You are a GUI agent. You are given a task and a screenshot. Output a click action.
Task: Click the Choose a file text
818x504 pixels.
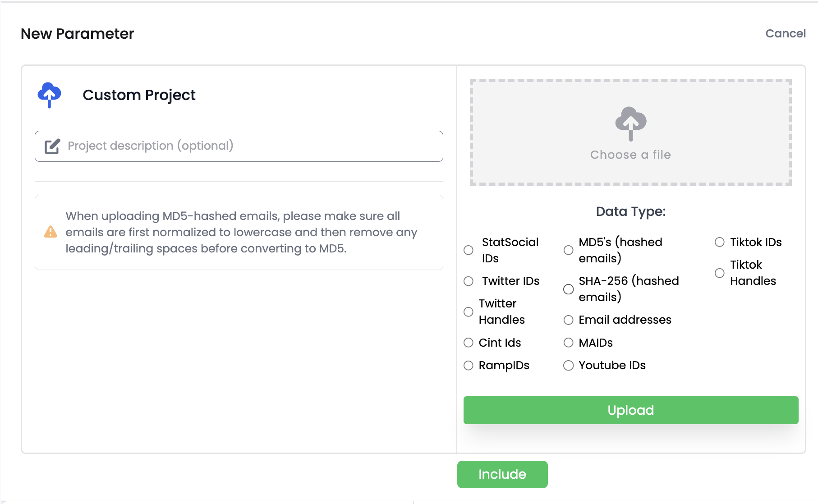pyautogui.click(x=630, y=155)
